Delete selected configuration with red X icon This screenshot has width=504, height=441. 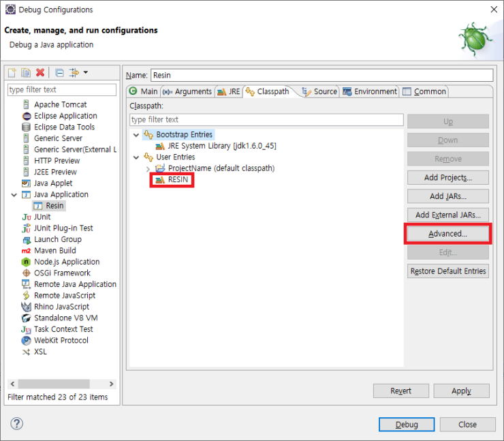pos(40,73)
